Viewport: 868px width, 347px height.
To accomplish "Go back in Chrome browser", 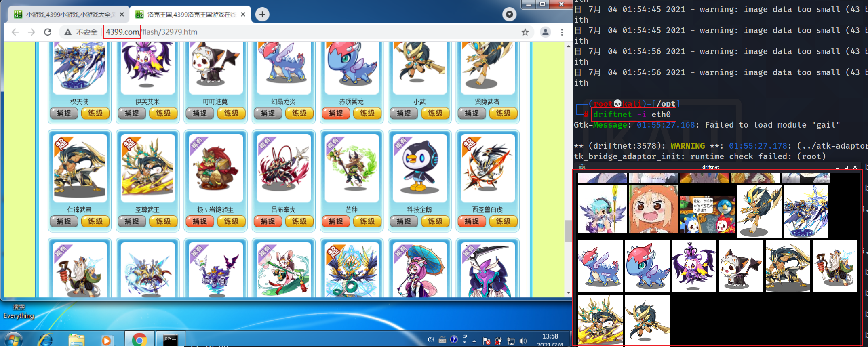I will tap(15, 32).
